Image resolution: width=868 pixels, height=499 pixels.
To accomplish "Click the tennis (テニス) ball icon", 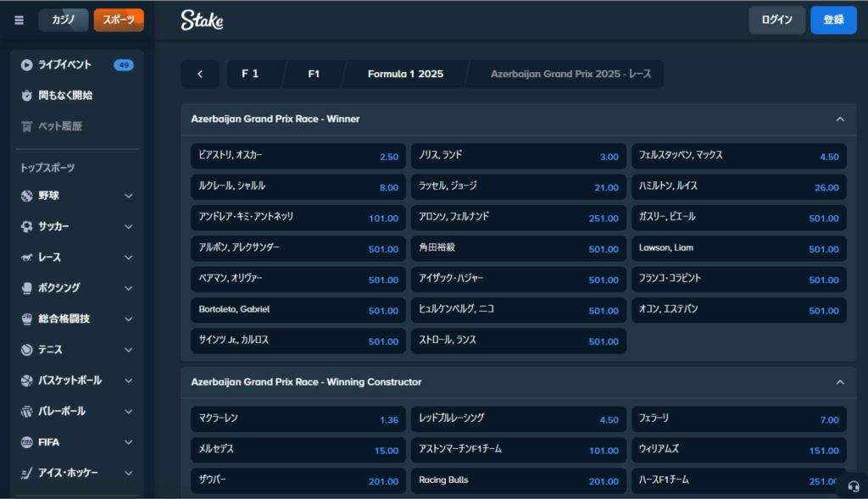I will click(26, 350).
